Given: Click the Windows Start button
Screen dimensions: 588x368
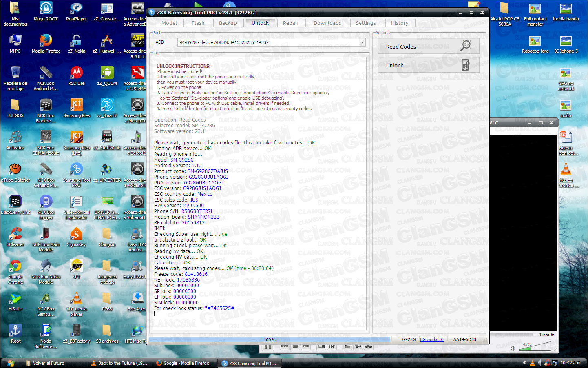Looking at the screenshot, I should point(11,363).
